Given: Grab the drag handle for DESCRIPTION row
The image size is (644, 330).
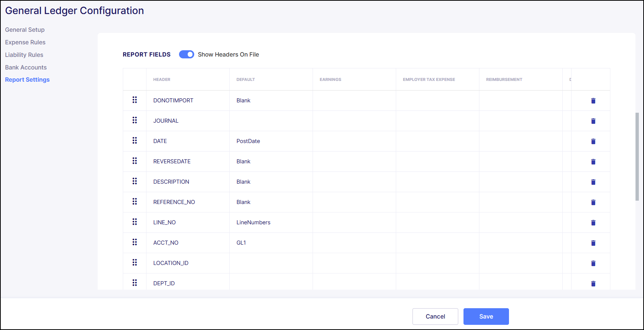Looking at the screenshot, I should [x=135, y=181].
